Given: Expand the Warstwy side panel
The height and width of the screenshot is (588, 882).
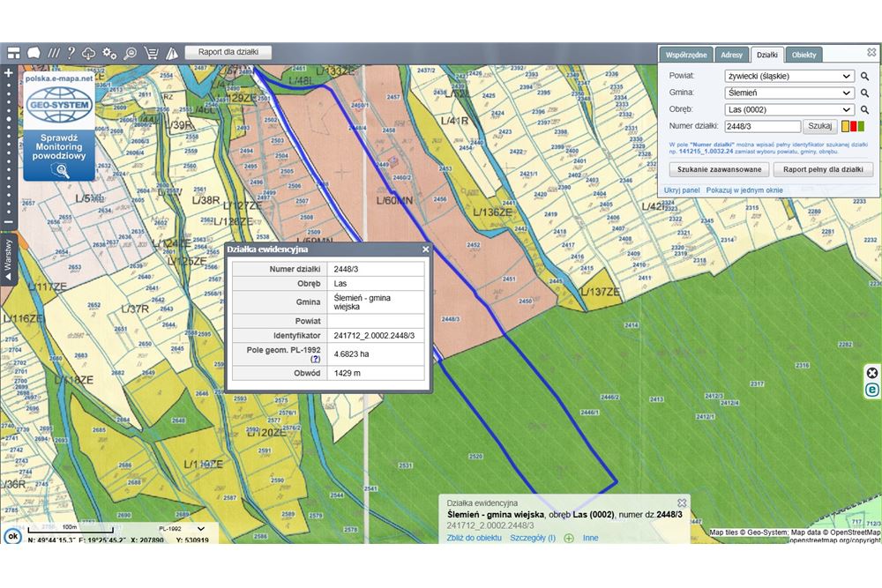Looking at the screenshot, I should (x=9, y=258).
